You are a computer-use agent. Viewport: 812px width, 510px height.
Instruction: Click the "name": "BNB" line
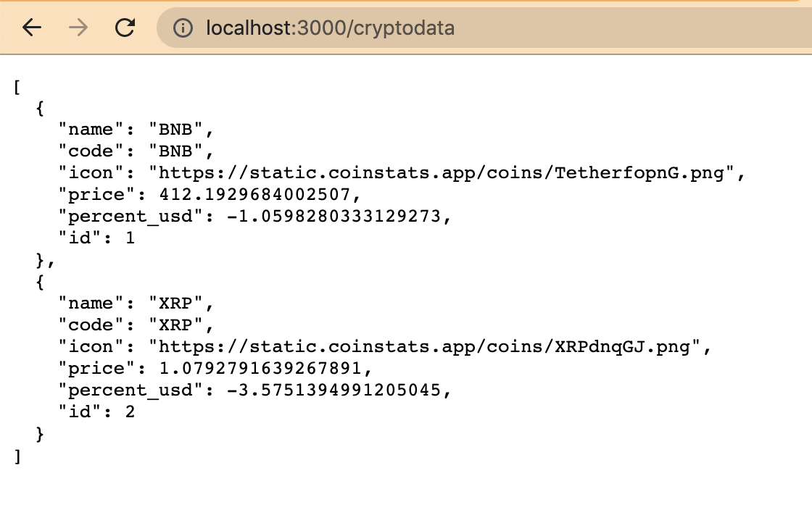click(x=136, y=129)
